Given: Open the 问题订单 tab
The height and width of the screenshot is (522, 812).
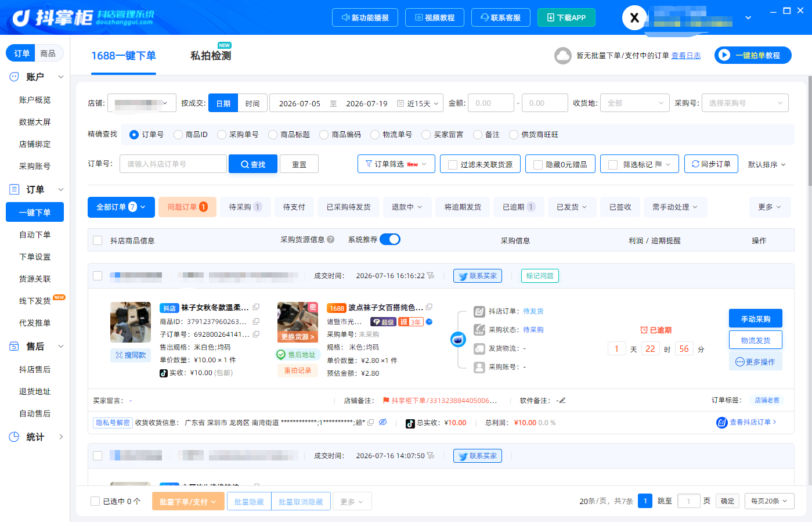Looking at the screenshot, I should click(x=187, y=207).
